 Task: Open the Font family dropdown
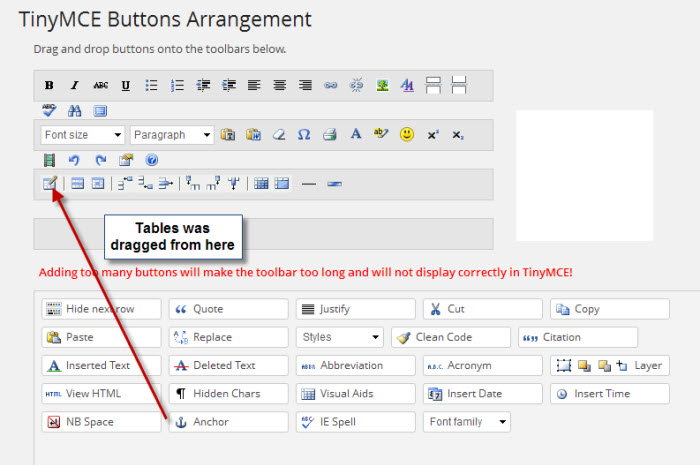pyautogui.click(x=467, y=422)
